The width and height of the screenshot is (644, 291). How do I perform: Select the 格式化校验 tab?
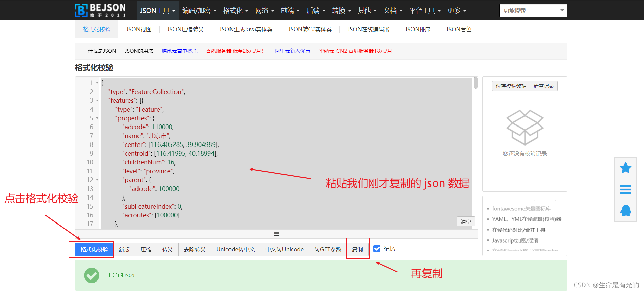[x=97, y=30]
